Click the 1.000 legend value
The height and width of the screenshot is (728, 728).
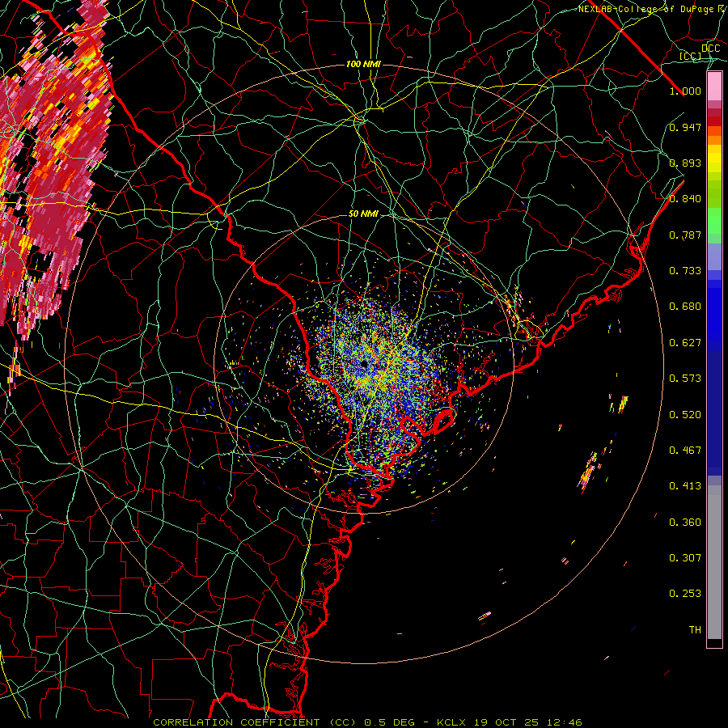pos(685,91)
